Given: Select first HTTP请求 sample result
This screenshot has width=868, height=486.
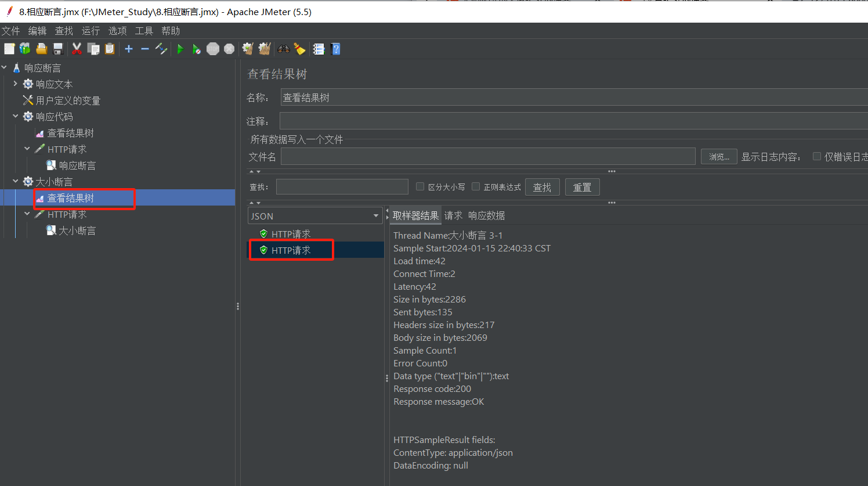Looking at the screenshot, I should pos(291,234).
